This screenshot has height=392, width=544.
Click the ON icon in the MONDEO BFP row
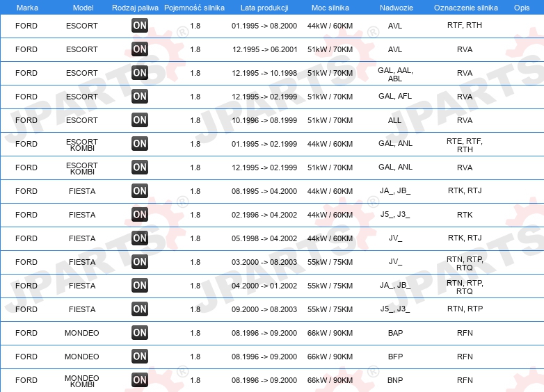pos(140,356)
